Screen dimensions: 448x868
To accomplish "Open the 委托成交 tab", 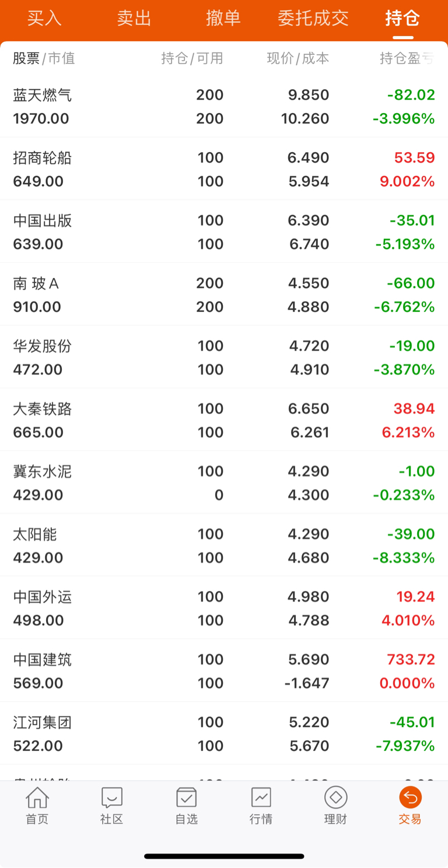I will coord(313,18).
